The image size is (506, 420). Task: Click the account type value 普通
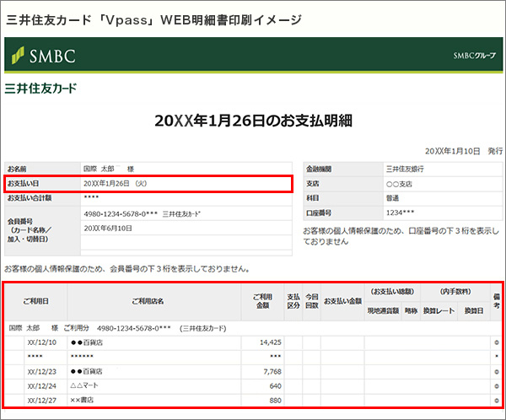[x=392, y=198]
